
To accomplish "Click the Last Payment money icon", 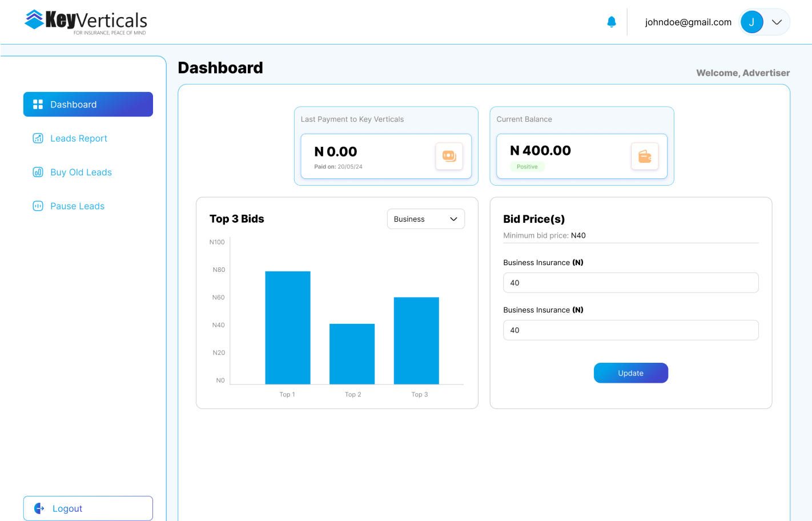I will [449, 156].
